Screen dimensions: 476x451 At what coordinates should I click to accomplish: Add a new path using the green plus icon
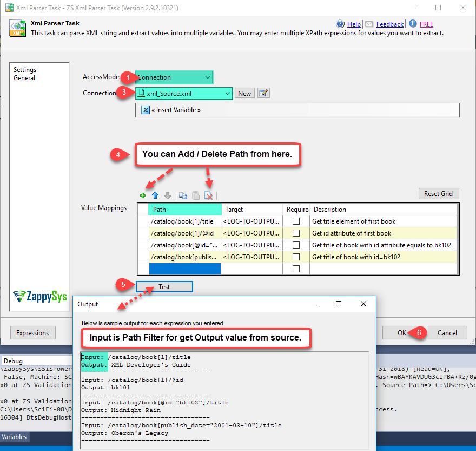pos(143,195)
